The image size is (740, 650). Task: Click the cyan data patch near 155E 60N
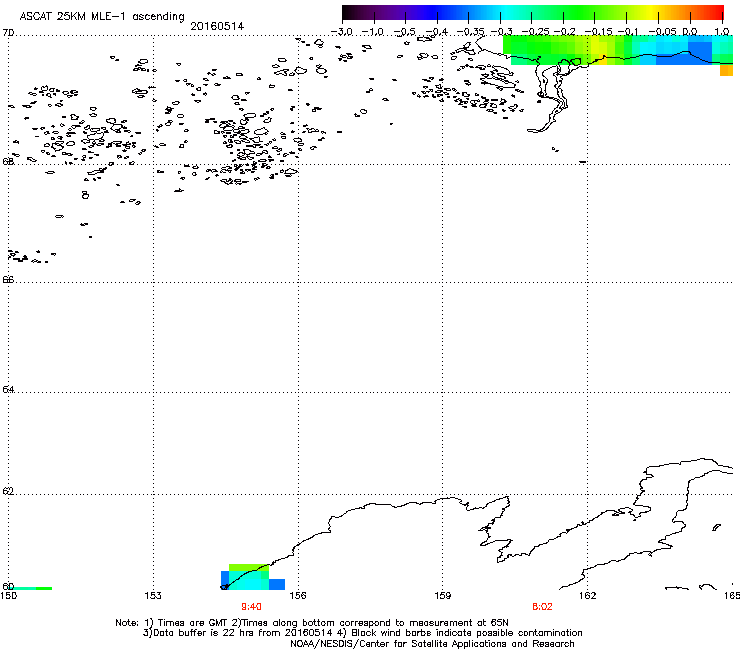[250, 582]
